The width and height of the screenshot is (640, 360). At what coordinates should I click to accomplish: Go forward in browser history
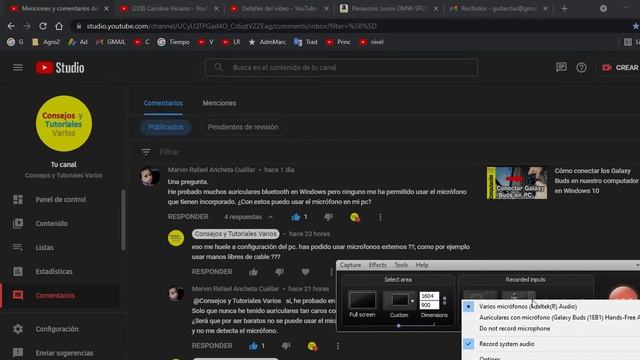pos(27,26)
